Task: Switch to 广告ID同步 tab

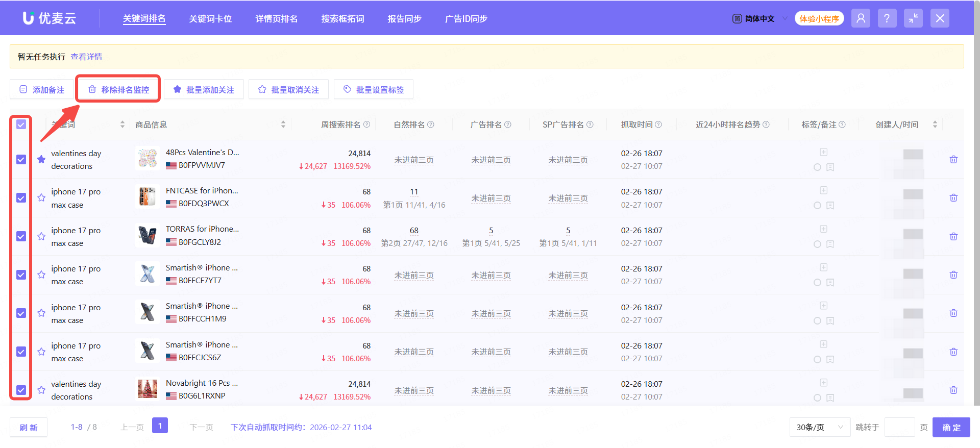Action: [466, 19]
